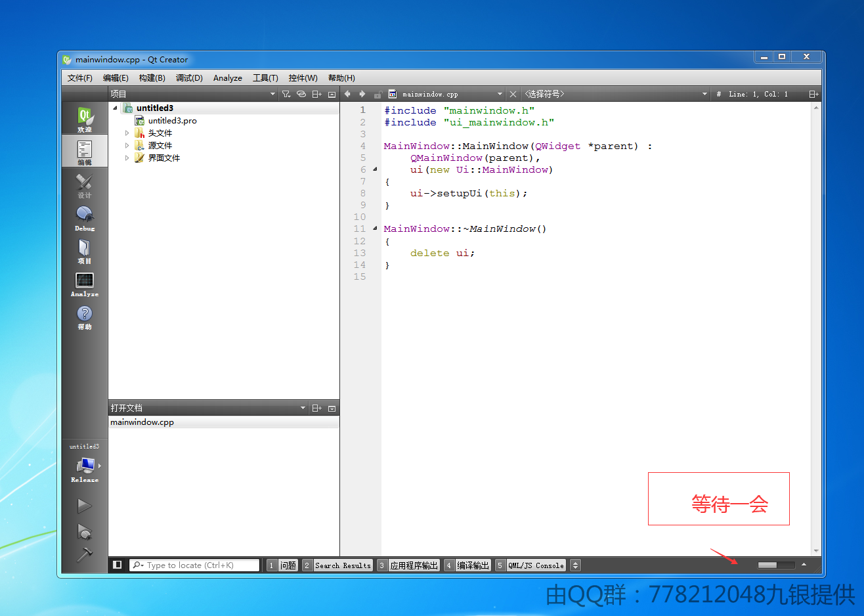Click the file lock writable icon
Image resolution: width=864 pixels, height=616 pixels.
[378, 94]
